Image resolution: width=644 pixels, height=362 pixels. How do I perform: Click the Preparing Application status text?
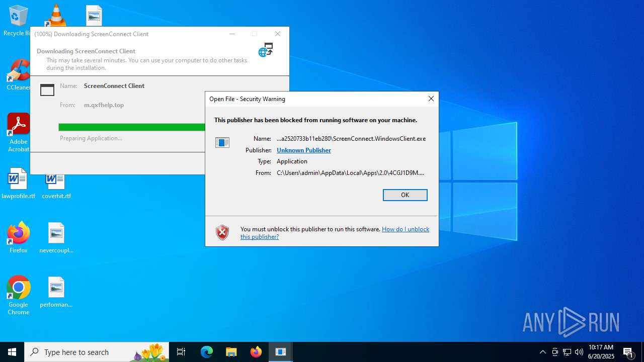(91, 138)
